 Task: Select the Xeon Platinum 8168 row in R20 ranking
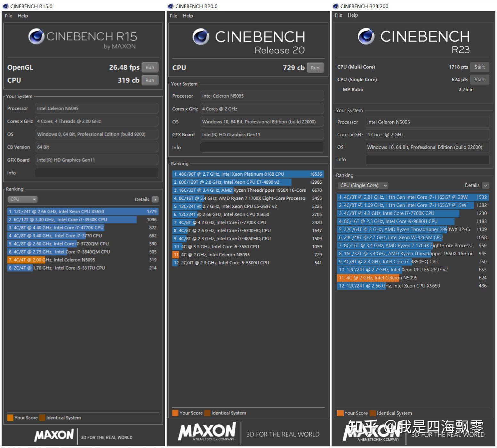(x=248, y=174)
